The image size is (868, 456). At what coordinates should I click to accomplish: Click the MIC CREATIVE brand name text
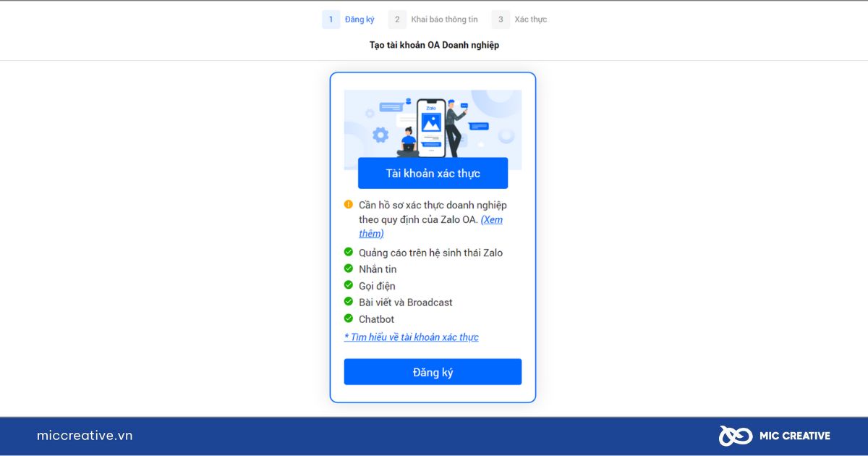click(x=795, y=436)
